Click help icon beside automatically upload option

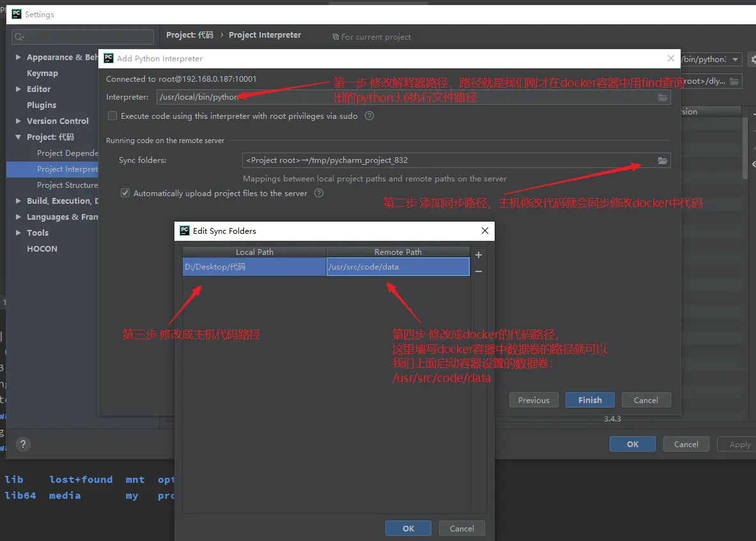click(318, 193)
